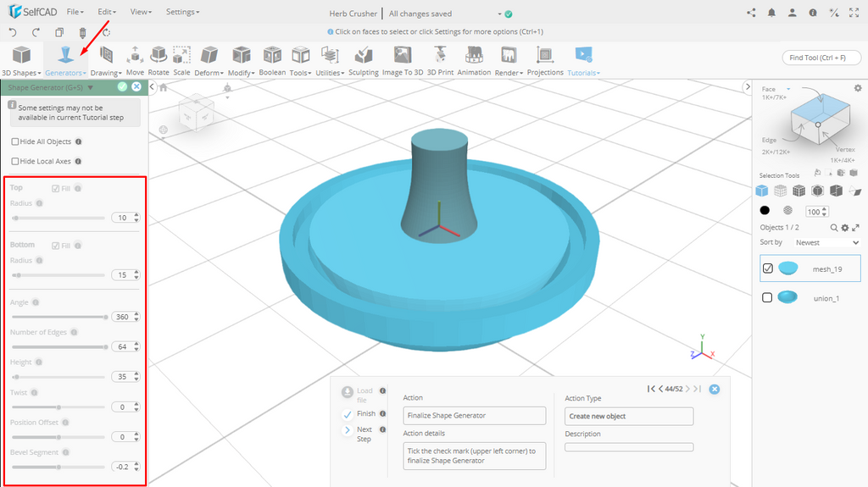Click the Undo arrow icon
Screen dimensions: 868x487
13,32
